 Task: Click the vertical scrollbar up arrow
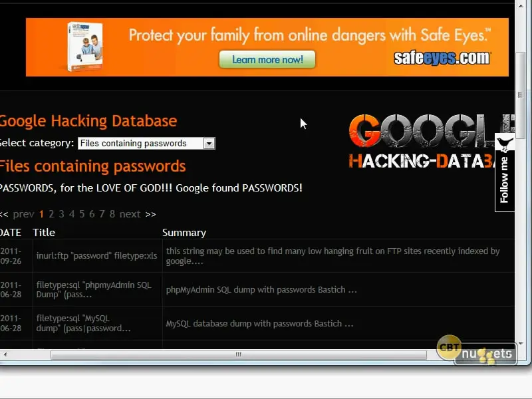(521, 5)
